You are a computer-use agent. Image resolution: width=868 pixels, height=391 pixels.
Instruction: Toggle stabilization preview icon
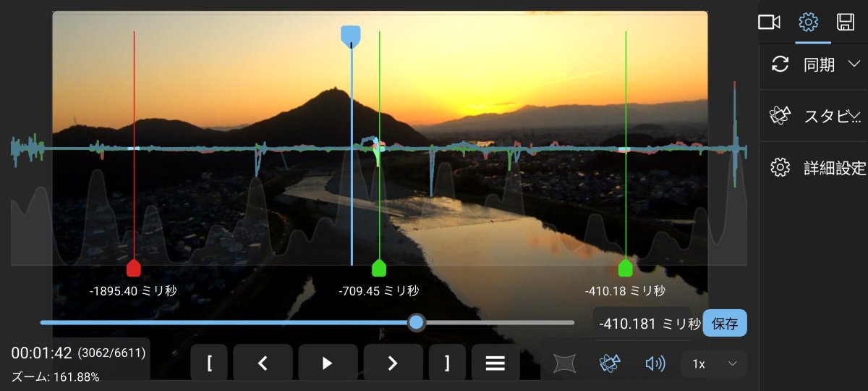[x=611, y=363]
